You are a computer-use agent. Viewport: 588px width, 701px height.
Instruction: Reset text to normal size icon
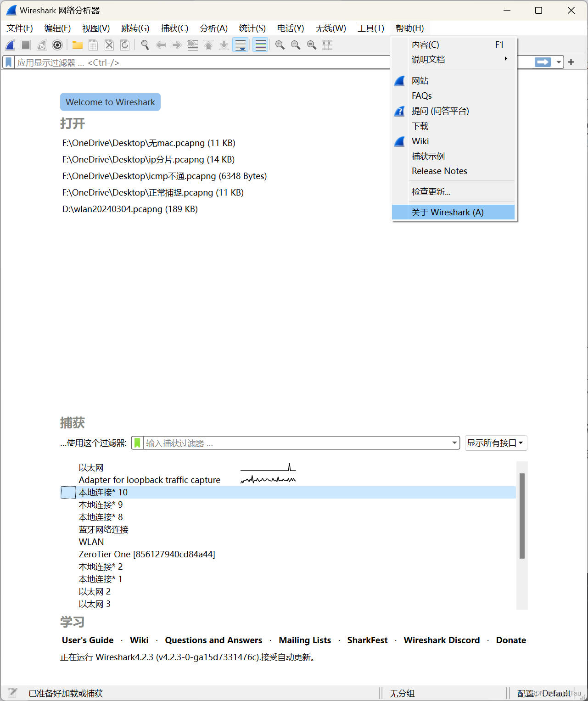click(x=312, y=45)
